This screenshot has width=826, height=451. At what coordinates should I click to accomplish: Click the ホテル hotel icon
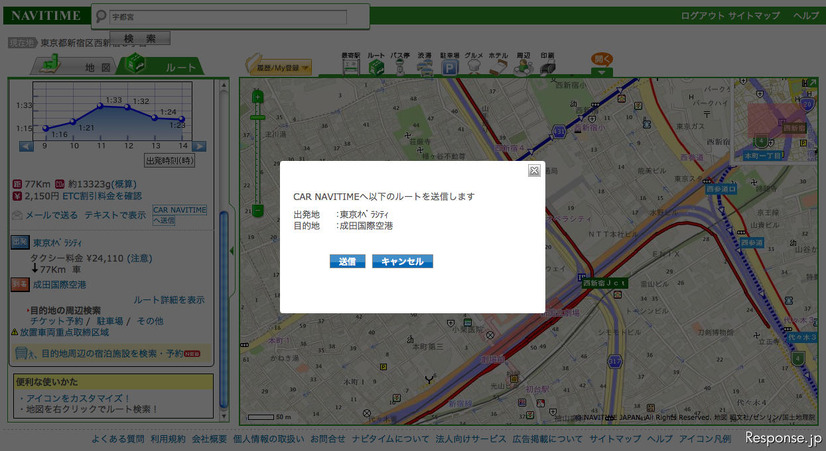498,64
